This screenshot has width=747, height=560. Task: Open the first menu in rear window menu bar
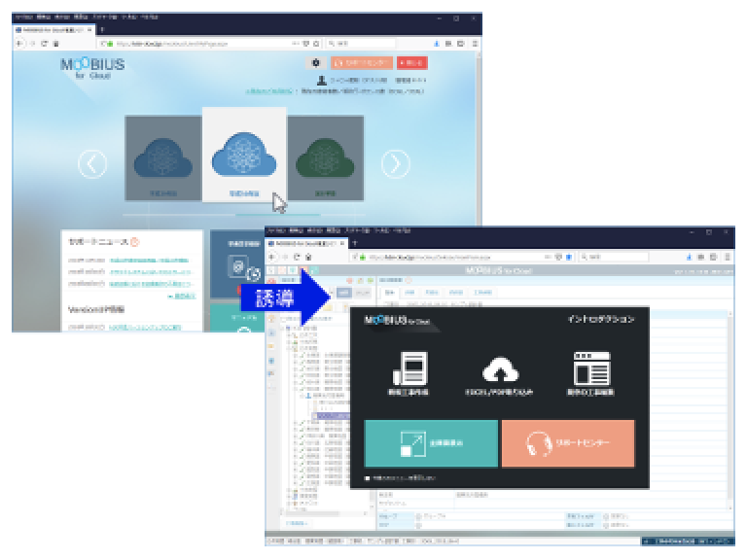pos(23,17)
